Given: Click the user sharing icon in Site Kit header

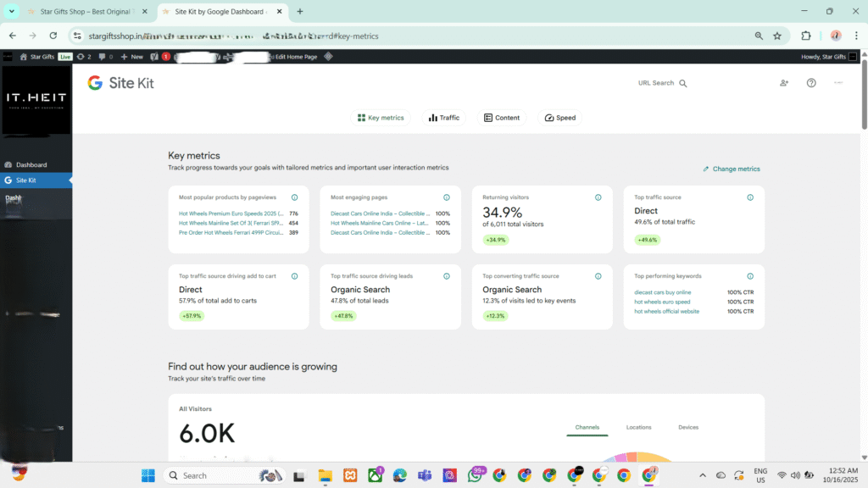Looking at the screenshot, I should point(784,83).
